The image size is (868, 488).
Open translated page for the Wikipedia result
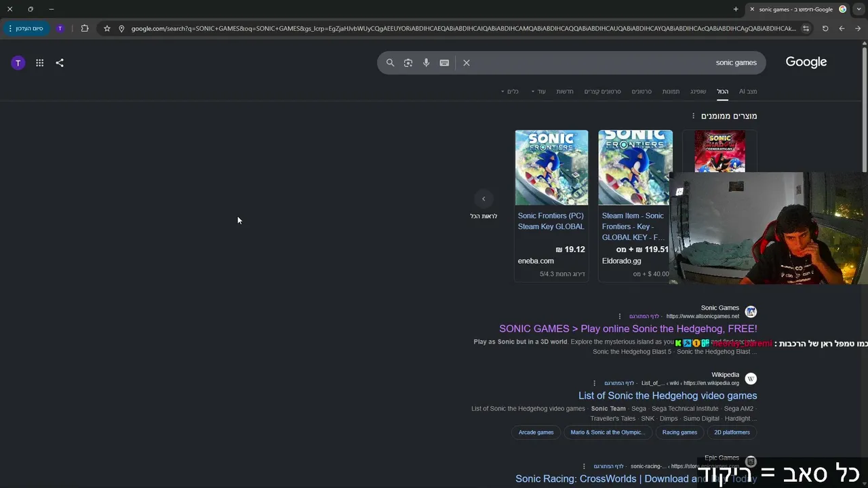click(x=619, y=383)
